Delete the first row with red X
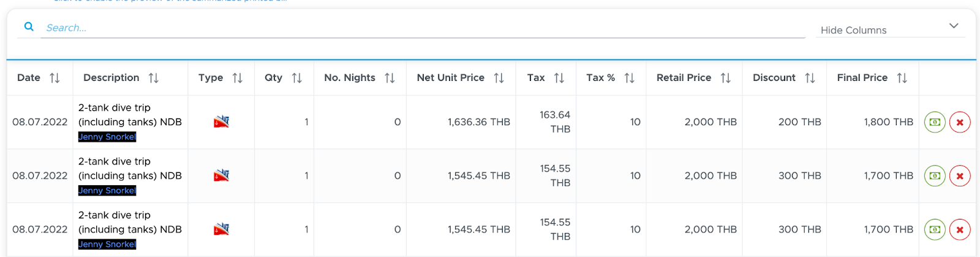The image size is (980, 257). coord(960,122)
